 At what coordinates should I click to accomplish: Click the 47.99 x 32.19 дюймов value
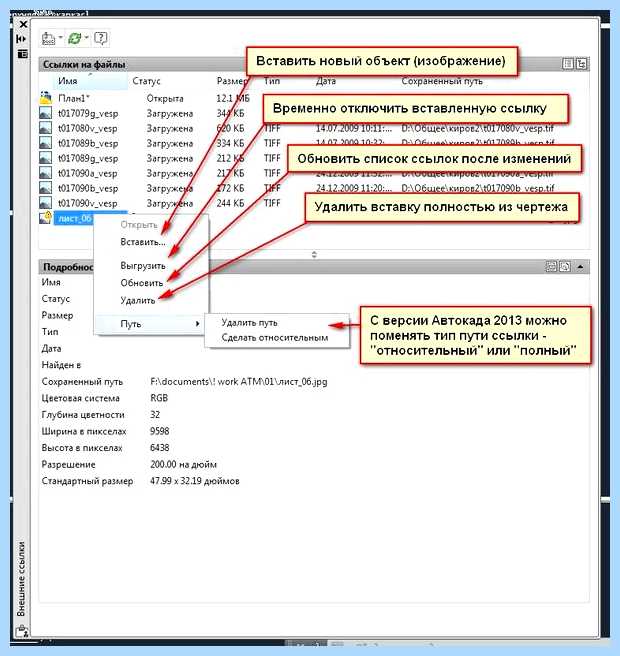pos(195,481)
